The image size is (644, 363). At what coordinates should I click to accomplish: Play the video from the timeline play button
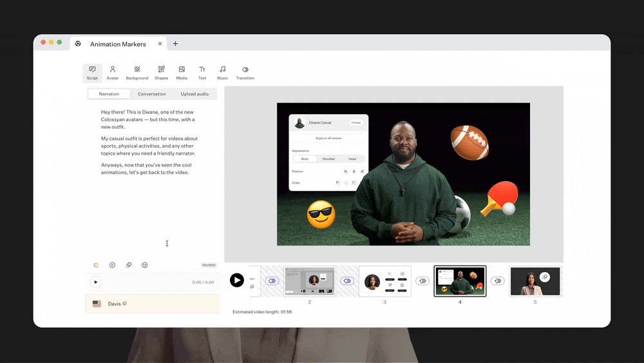[237, 280]
